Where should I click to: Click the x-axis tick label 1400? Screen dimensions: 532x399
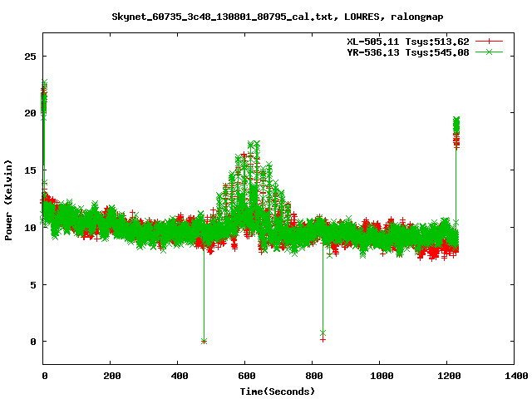[516, 376]
